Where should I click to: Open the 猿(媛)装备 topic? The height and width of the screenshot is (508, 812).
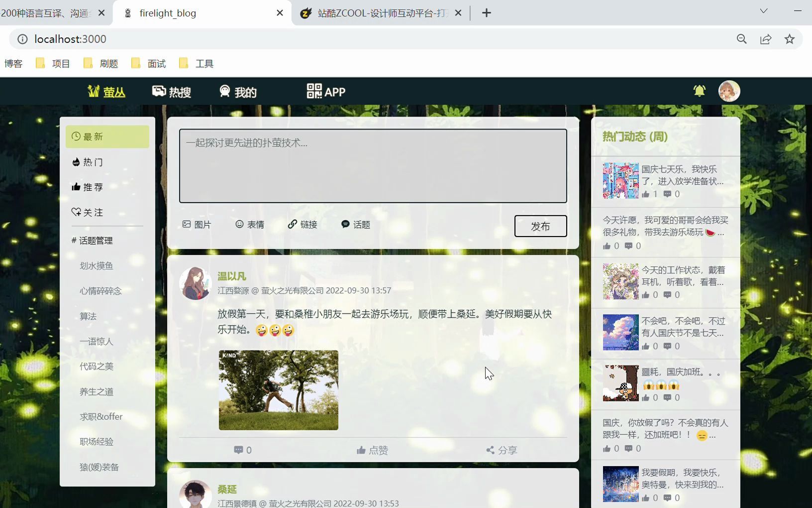[x=99, y=467]
